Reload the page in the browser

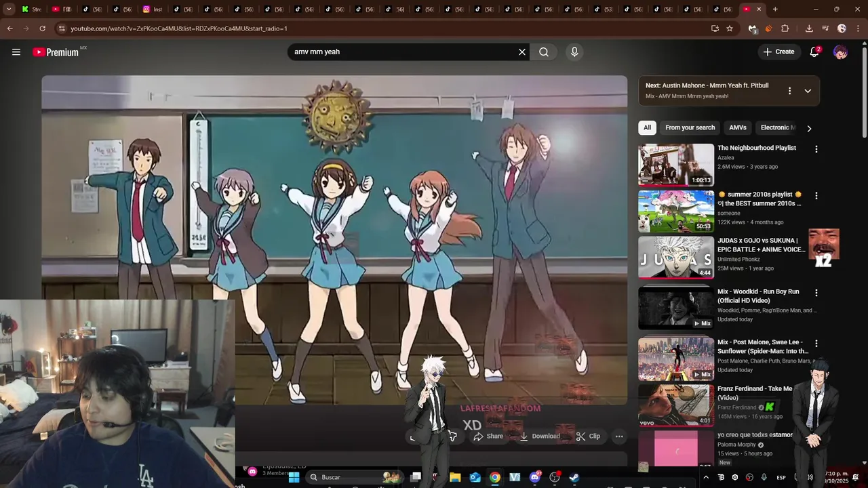(42, 28)
